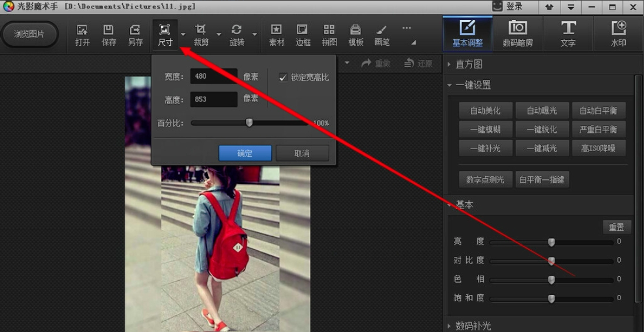Toggle the 锁定宽高比 aspect ratio checkbox

click(x=284, y=78)
